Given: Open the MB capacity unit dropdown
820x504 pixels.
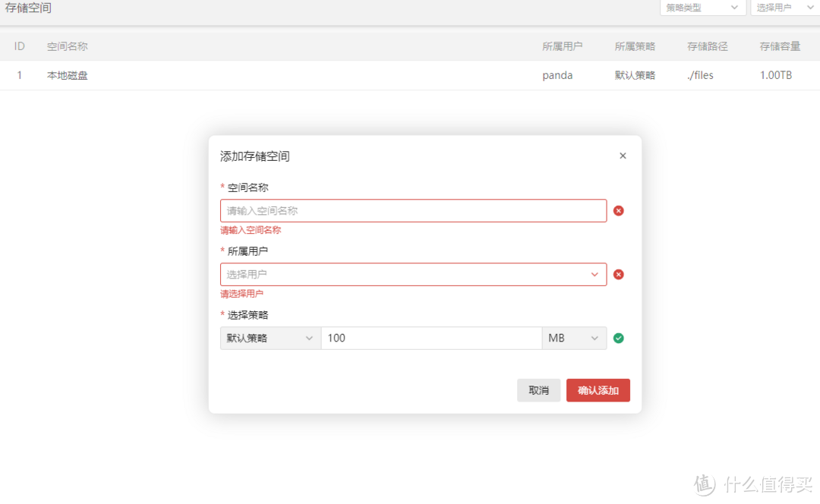Looking at the screenshot, I should [573, 338].
